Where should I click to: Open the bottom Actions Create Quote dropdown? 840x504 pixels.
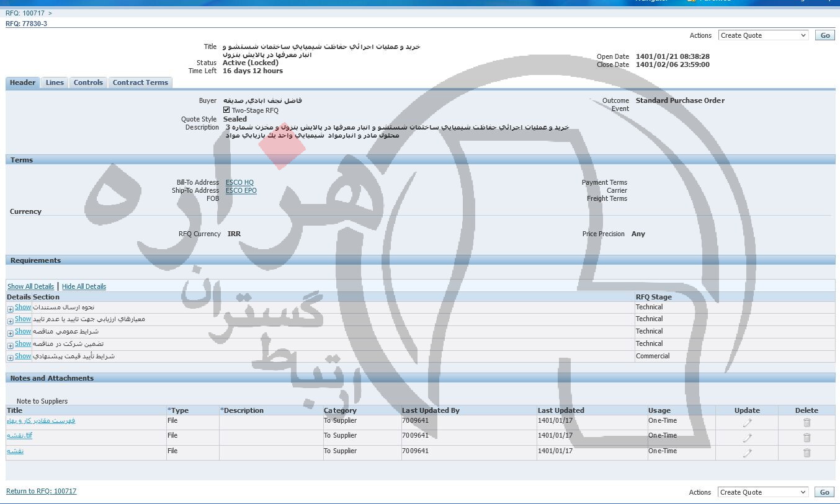763,492
